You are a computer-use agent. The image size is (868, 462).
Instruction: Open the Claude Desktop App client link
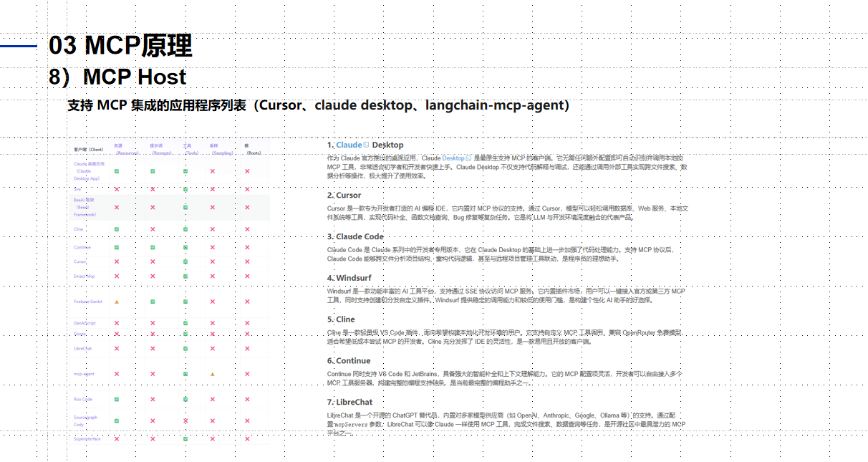89,171
